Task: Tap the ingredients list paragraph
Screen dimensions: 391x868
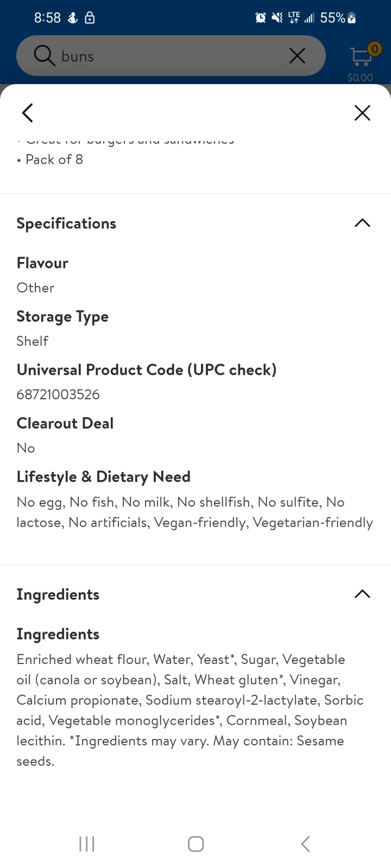Action: pyautogui.click(x=190, y=710)
